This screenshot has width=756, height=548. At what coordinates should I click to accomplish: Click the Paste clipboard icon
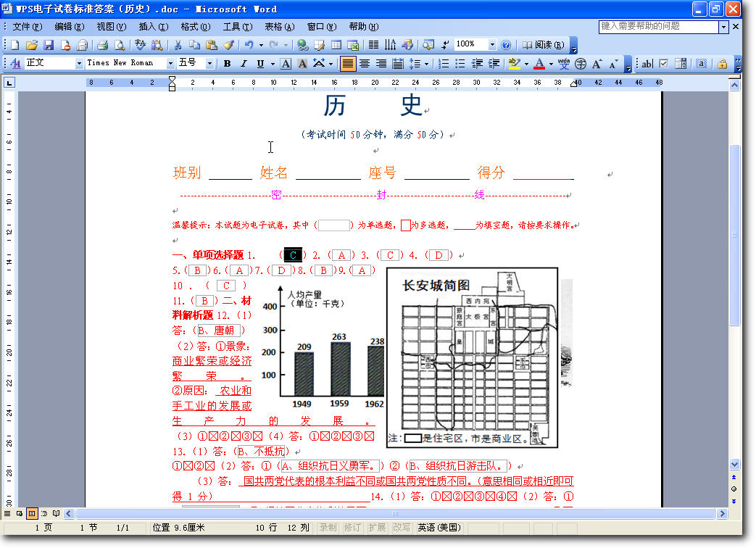tap(211, 46)
